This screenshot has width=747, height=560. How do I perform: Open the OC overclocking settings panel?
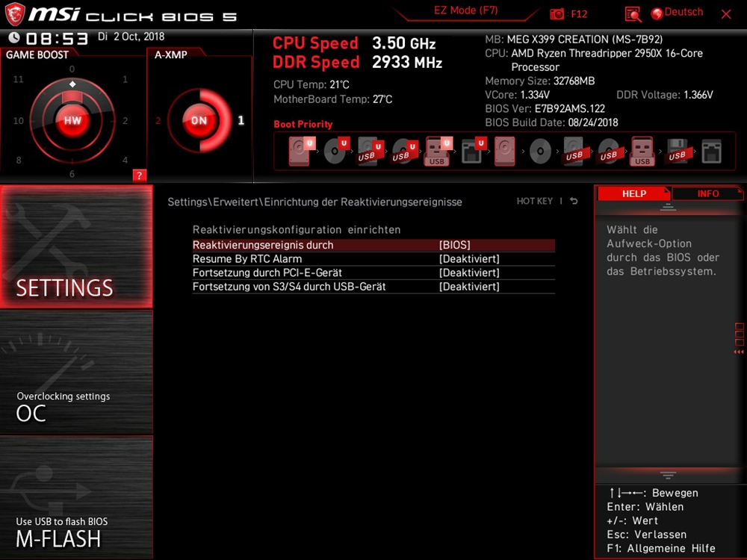pos(76,373)
